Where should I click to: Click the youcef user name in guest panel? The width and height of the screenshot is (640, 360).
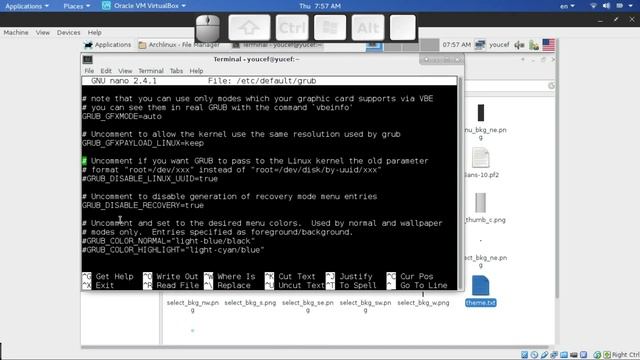click(x=499, y=45)
